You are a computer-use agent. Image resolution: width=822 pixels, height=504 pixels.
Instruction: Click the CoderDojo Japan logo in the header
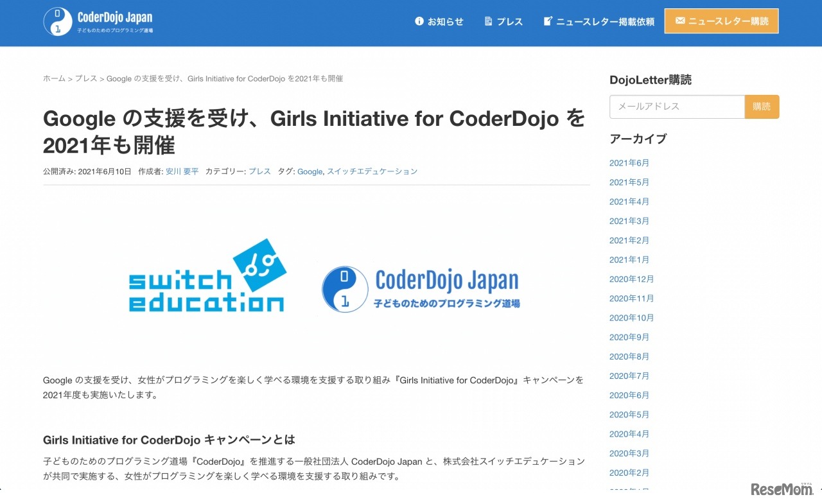pyautogui.click(x=96, y=22)
